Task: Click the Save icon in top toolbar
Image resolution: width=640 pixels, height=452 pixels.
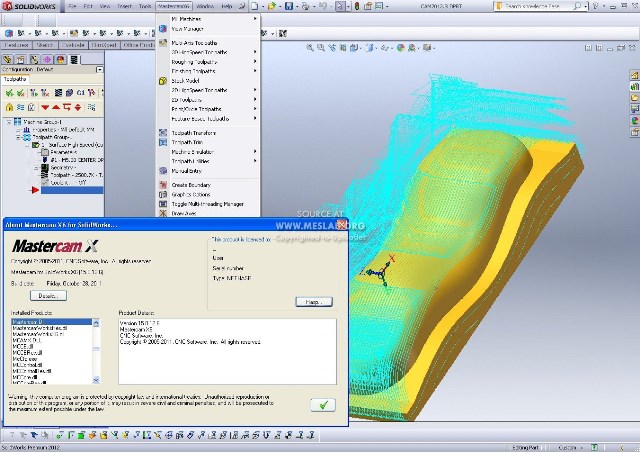Action: [x=289, y=6]
